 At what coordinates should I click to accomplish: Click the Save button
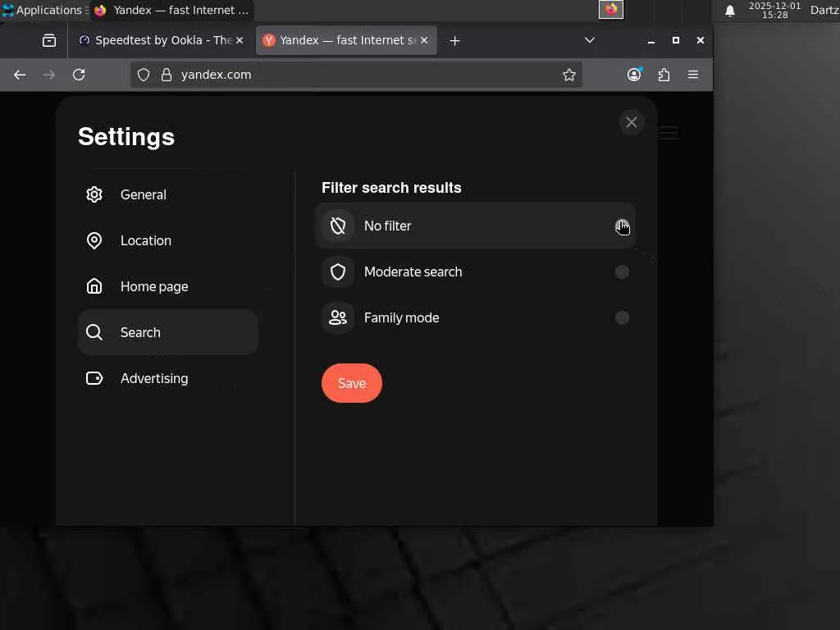click(351, 383)
